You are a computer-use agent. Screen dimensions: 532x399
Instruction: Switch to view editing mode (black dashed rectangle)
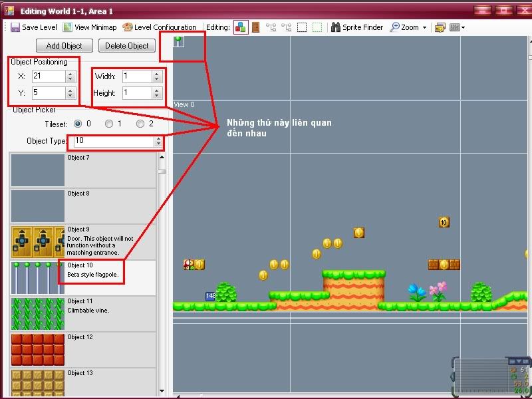[302, 27]
